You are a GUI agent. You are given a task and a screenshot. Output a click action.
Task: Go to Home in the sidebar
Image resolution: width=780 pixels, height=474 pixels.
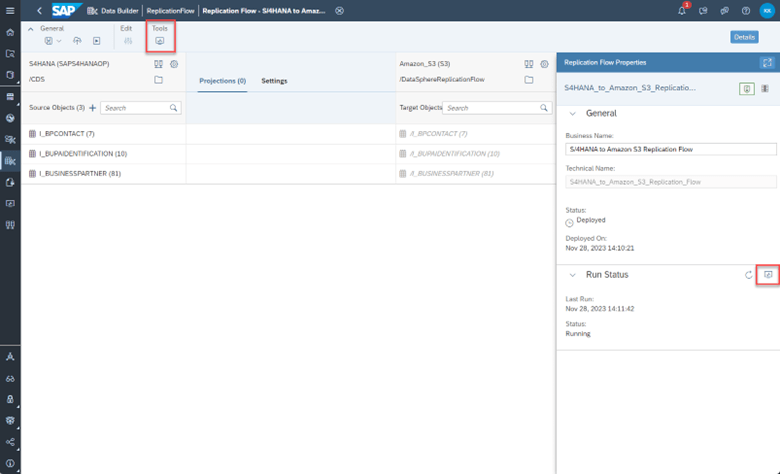10,32
